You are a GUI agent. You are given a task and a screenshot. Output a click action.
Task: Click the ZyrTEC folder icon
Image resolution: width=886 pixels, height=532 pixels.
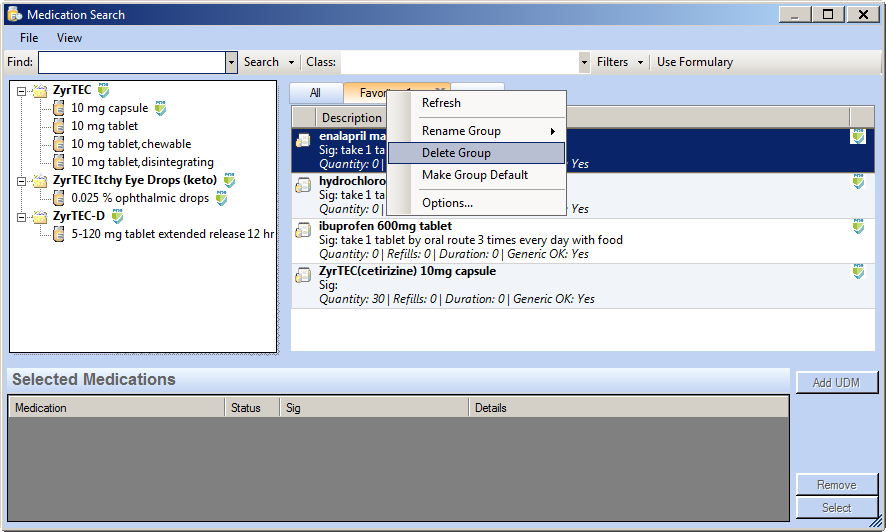coord(40,90)
